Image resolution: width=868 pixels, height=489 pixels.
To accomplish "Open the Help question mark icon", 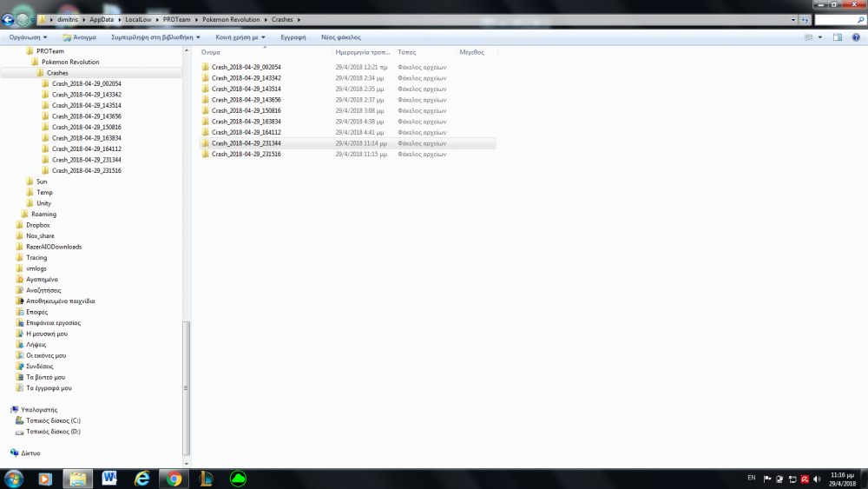I will click(857, 37).
